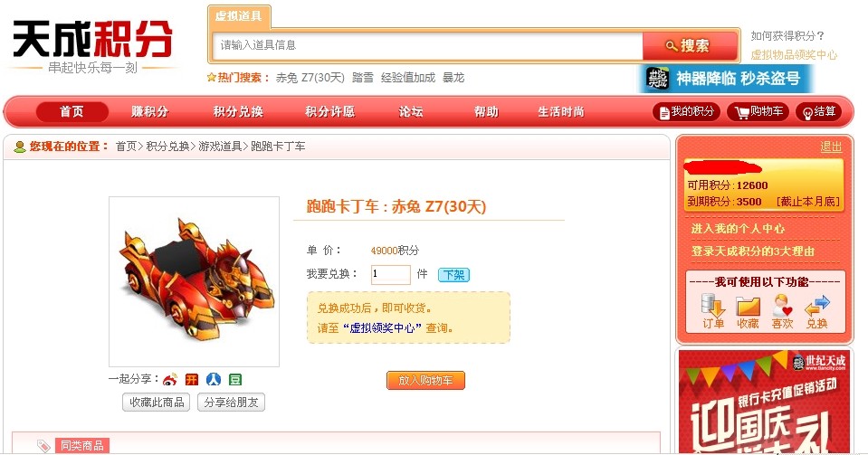The width and height of the screenshot is (868, 455).
Task: Add item with 放入购物车 button
Action: click(425, 380)
